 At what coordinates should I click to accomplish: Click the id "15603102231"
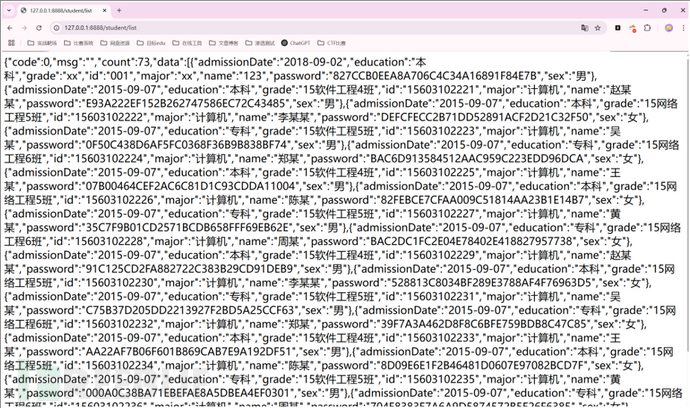443,297
